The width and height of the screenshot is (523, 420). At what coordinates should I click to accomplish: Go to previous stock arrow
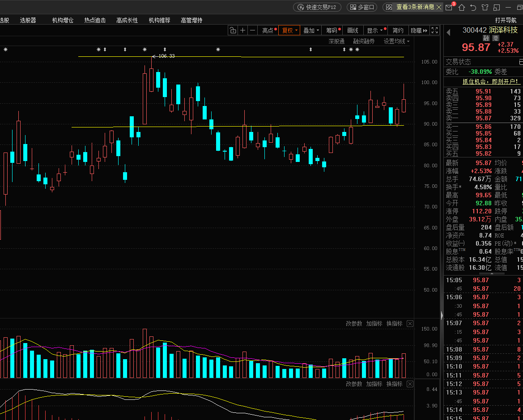[449, 32]
